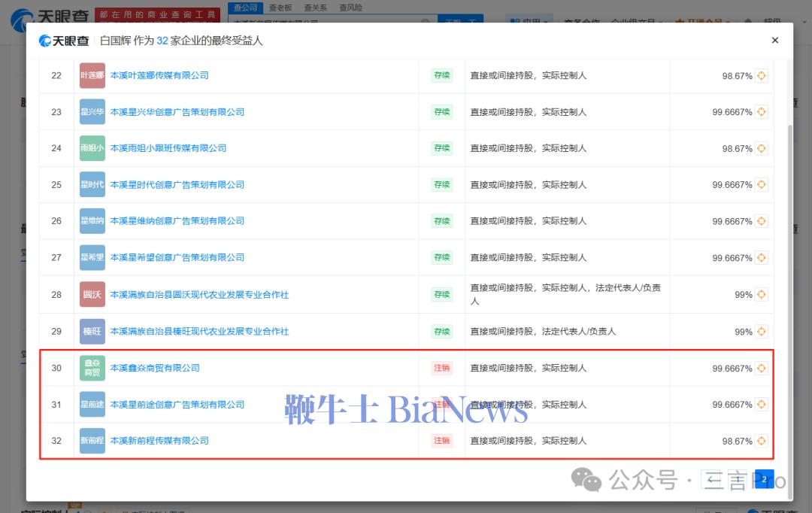This screenshot has width=812, height=513.
Task: Open equity chain icon for row 27
Action: (761, 257)
